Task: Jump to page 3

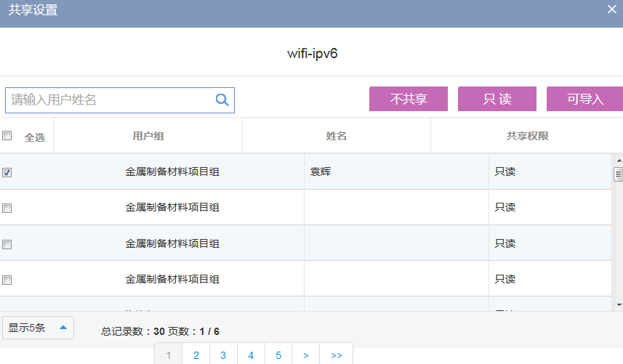Action: pyautogui.click(x=223, y=355)
